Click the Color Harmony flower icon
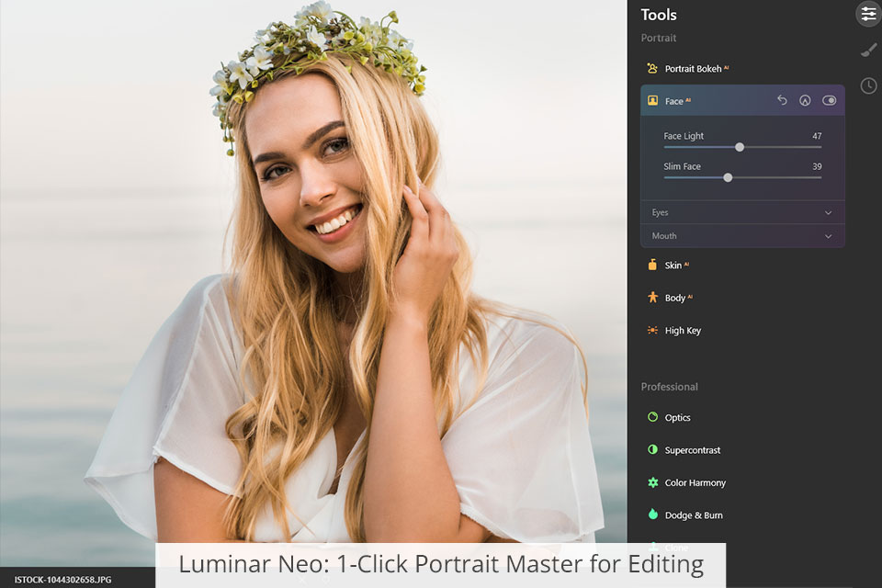882x588 pixels. (x=652, y=482)
